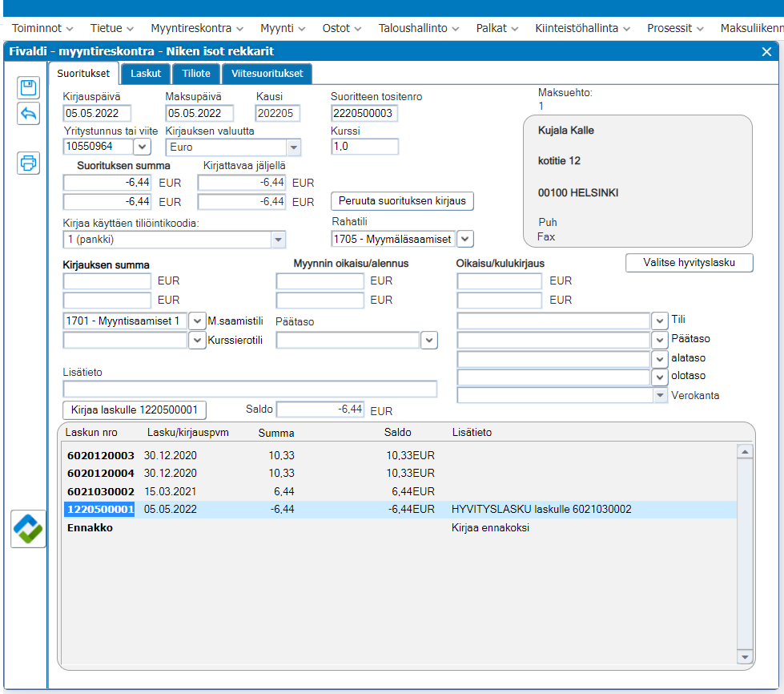This screenshot has width=784, height=694.
Task: Open the Myyntireskontra menu
Action: tap(197, 29)
